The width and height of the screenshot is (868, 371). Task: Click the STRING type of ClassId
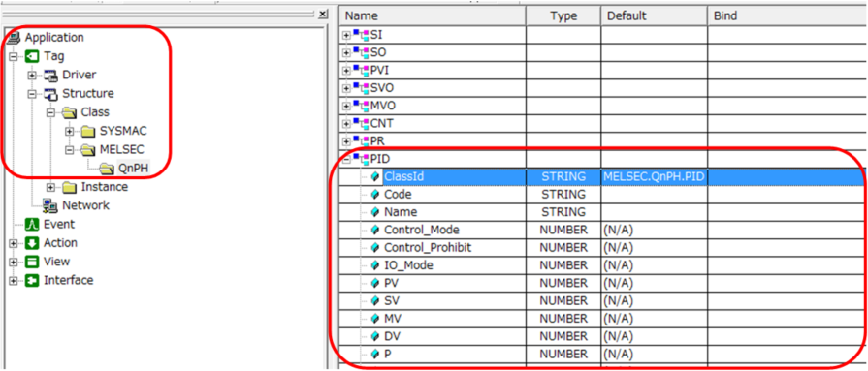pyautogui.click(x=563, y=177)
